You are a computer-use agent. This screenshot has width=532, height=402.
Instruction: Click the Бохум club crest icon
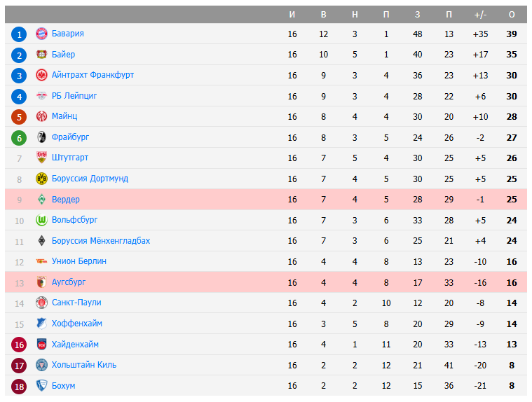tap(41, 386)
